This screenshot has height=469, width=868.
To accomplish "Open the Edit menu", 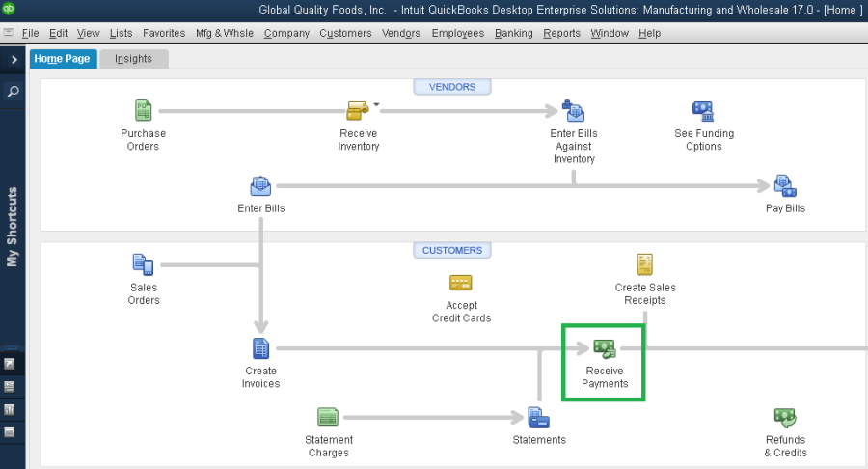I will click(x=58, y=33).
